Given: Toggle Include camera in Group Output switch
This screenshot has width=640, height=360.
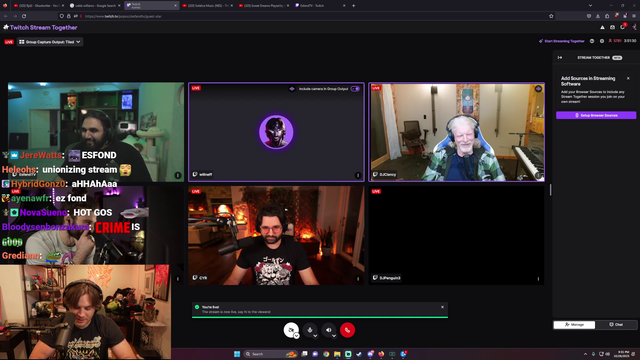Looking at the screenshot, I should [x=356, y=89].
